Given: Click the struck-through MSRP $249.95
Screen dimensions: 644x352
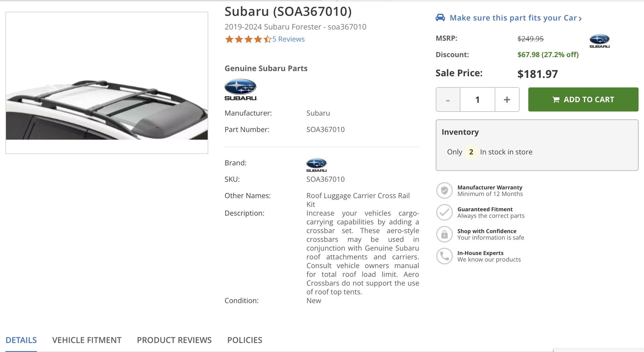Looking at the screenshot, I should click(x=530, y=39).
